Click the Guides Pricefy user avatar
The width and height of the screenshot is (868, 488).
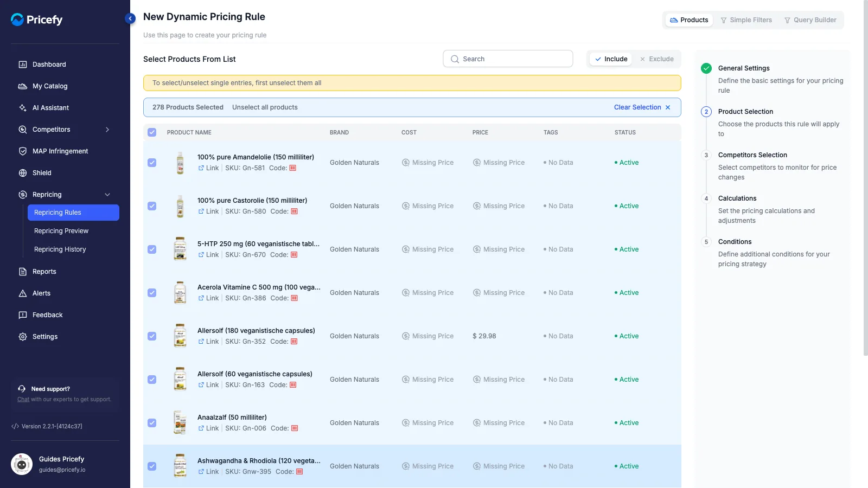point(22,464)
